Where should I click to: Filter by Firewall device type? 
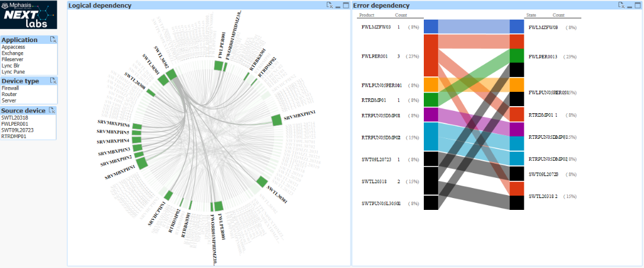10,88
